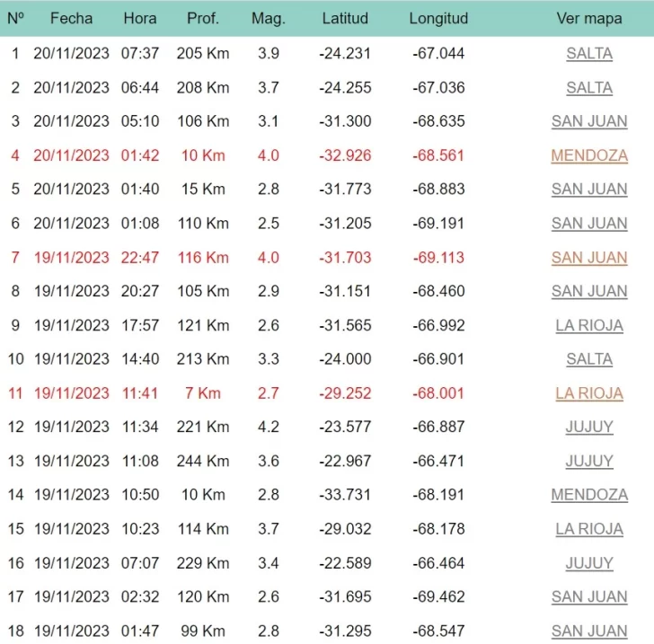Click SAN JUAN link for the 05:10 quake
Viewport: 654px width, 644px height.
(x=589, y=122)
